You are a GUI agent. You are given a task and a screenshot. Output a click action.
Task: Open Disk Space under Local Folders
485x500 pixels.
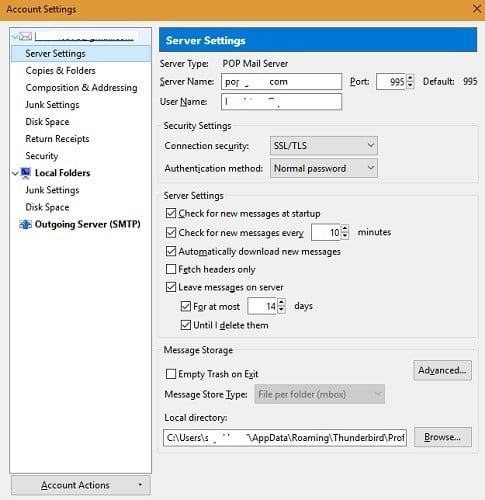click(47, 207)
